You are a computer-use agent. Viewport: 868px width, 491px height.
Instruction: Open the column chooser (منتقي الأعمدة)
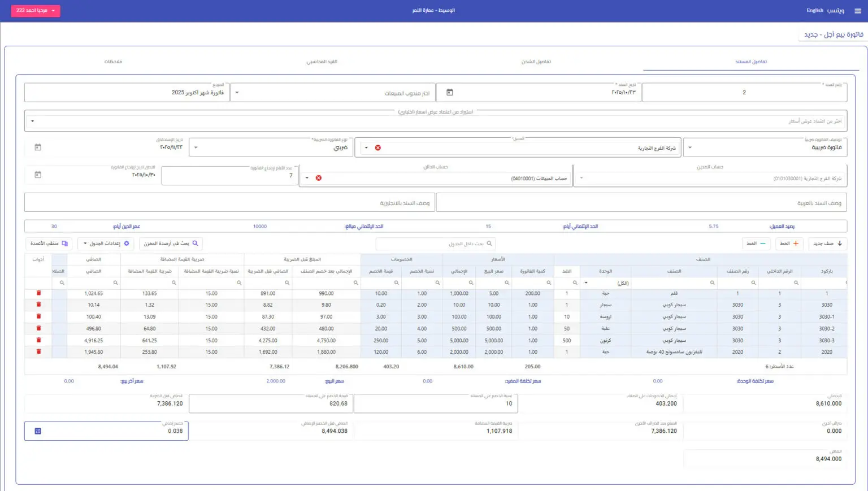49,244
